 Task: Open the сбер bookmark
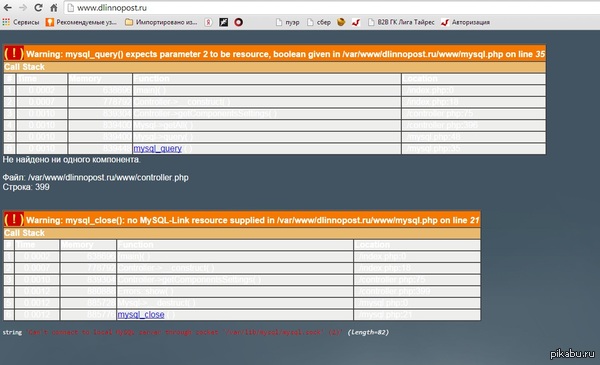[x=319, y=22]
